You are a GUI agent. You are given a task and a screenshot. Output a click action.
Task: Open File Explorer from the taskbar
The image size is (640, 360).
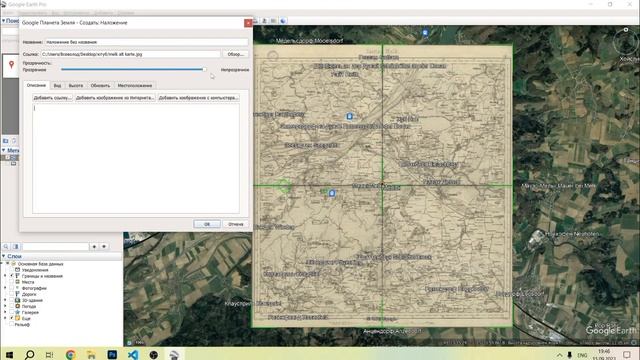(x=91, y=355)
